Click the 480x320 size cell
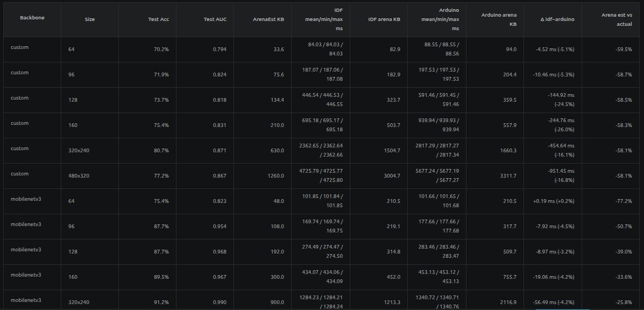 click(79, 176)
